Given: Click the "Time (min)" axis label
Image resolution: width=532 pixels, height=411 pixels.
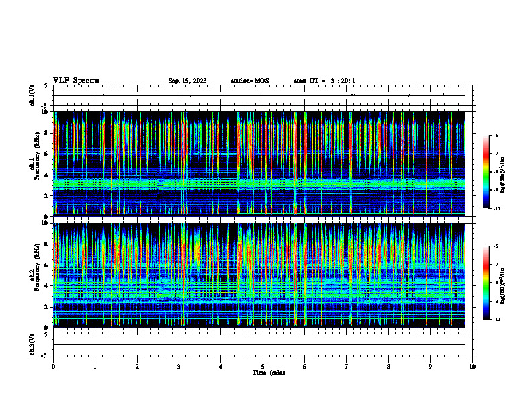Looking at the screenshot, I should 269,373.
